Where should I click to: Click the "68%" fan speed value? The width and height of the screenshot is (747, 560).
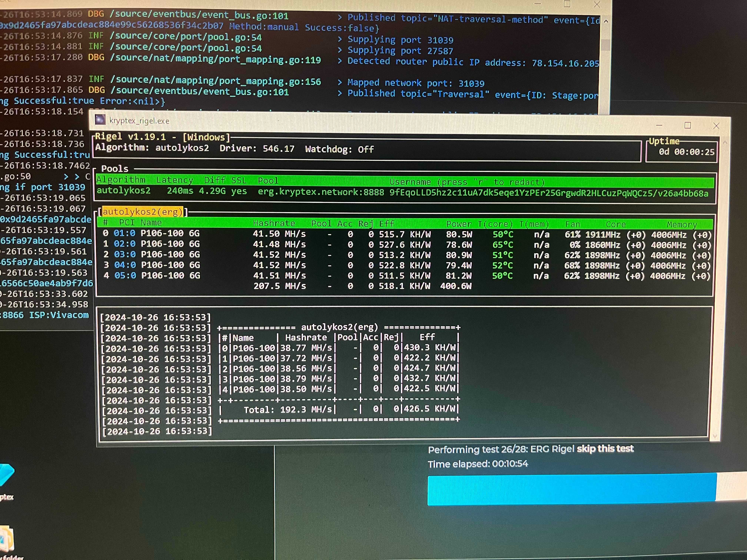[572, 266]
